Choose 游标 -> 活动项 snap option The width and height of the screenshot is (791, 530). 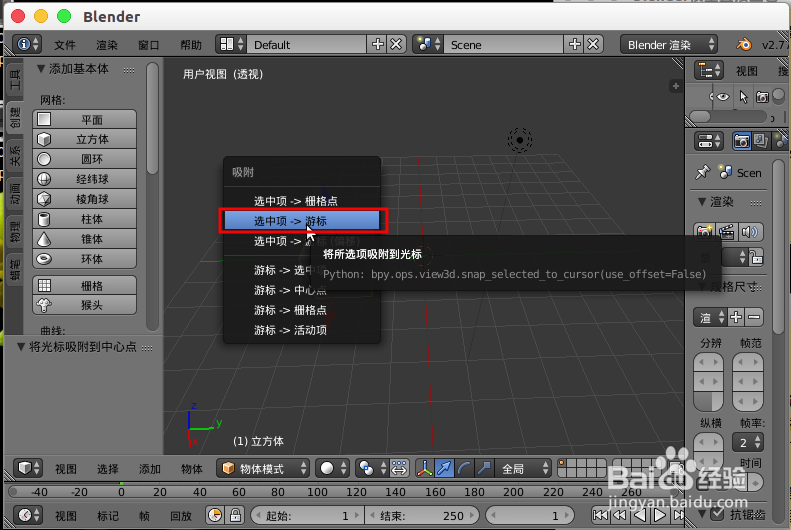(302, 330)
